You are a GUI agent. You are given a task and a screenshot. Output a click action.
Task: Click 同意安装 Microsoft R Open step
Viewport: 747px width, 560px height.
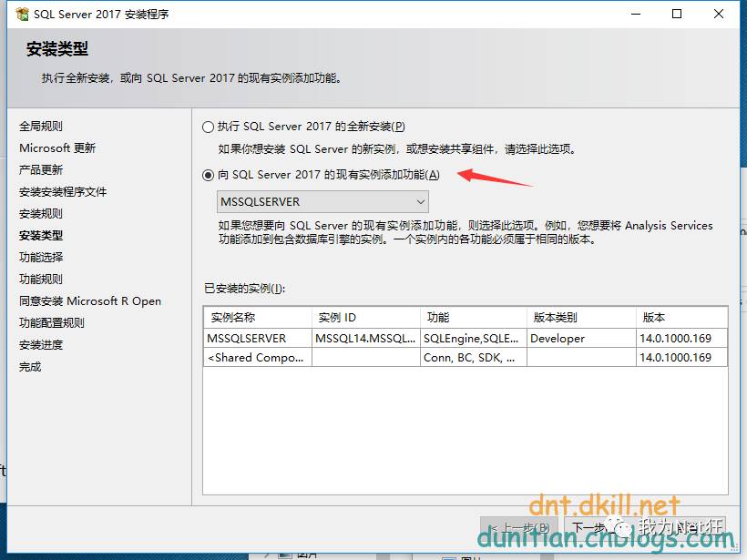pyautogui.click(x=90, y=301)
